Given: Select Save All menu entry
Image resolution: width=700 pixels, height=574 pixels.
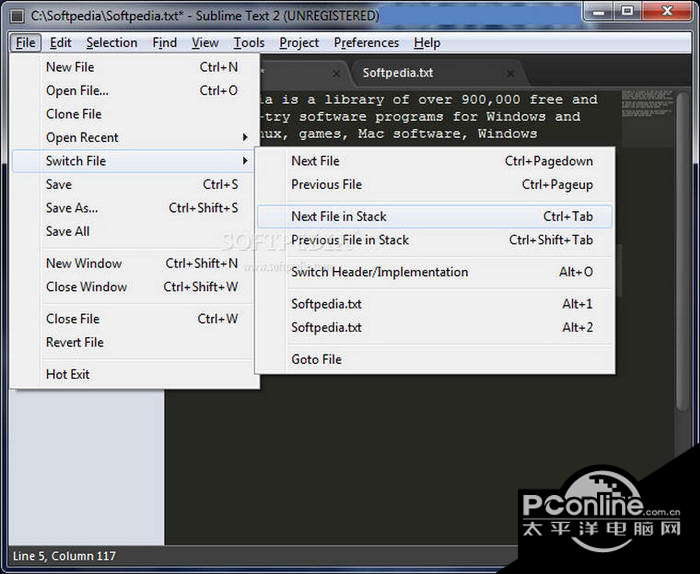Looking at the screenshot, I should pos(134,231).
